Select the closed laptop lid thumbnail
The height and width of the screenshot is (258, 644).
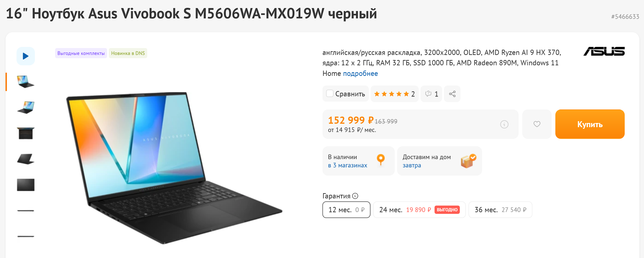25,185
